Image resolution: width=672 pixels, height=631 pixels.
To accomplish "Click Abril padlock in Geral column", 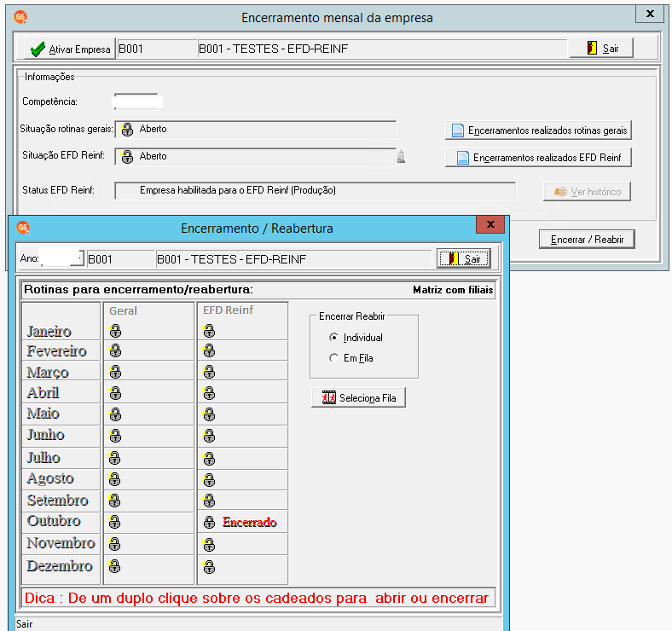I will tap(115, 393).
